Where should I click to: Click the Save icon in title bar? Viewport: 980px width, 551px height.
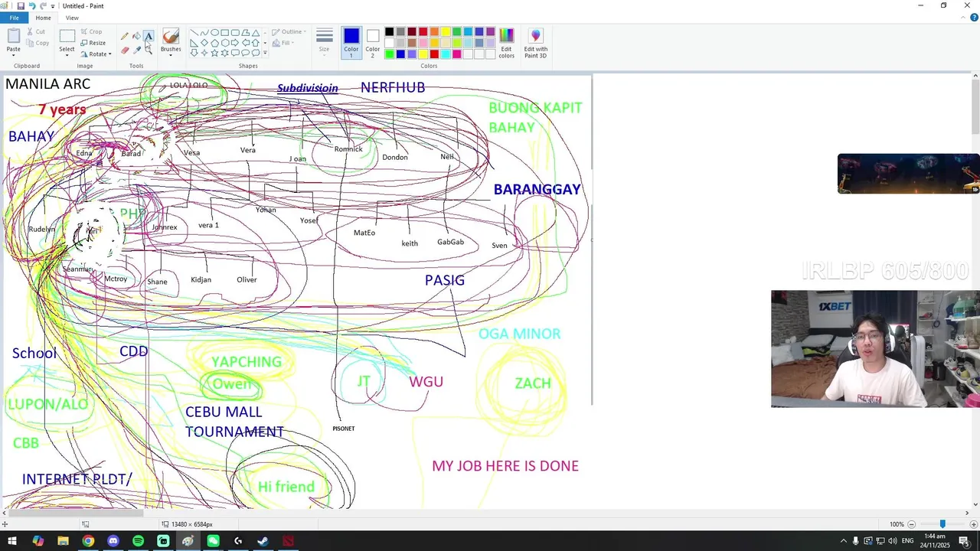[21, 6]
